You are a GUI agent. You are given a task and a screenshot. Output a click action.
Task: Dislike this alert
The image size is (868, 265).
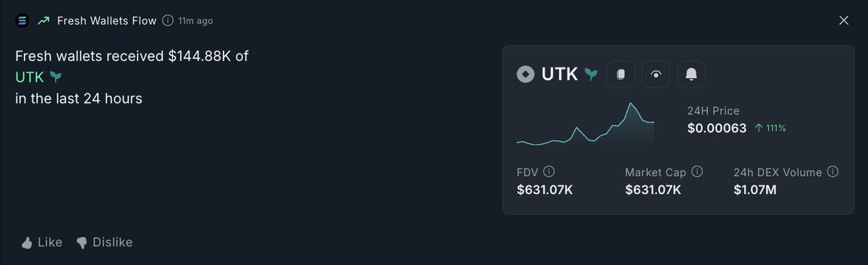pos(104,243)
